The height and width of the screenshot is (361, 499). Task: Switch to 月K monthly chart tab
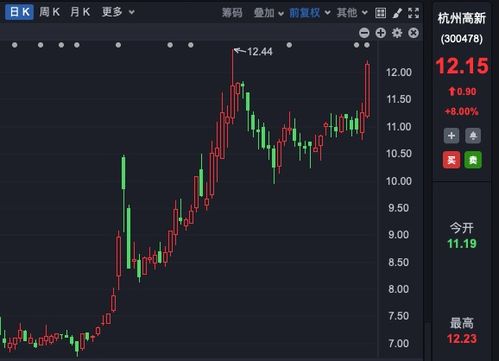(80, 12)
